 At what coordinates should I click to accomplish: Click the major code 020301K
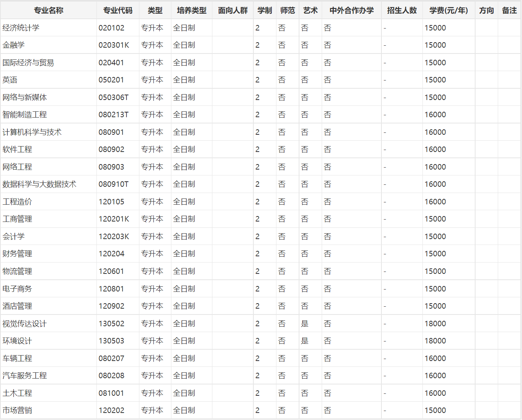click(x=114, y=45)
